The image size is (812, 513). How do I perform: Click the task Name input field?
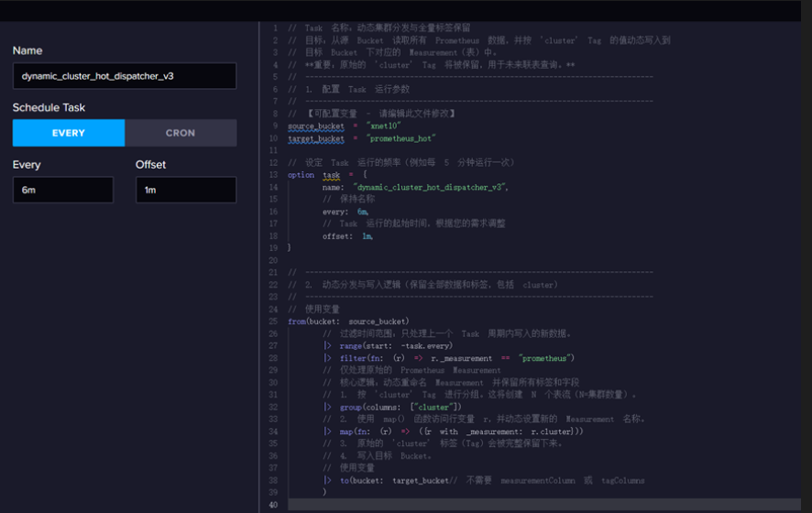pos(125,76)
